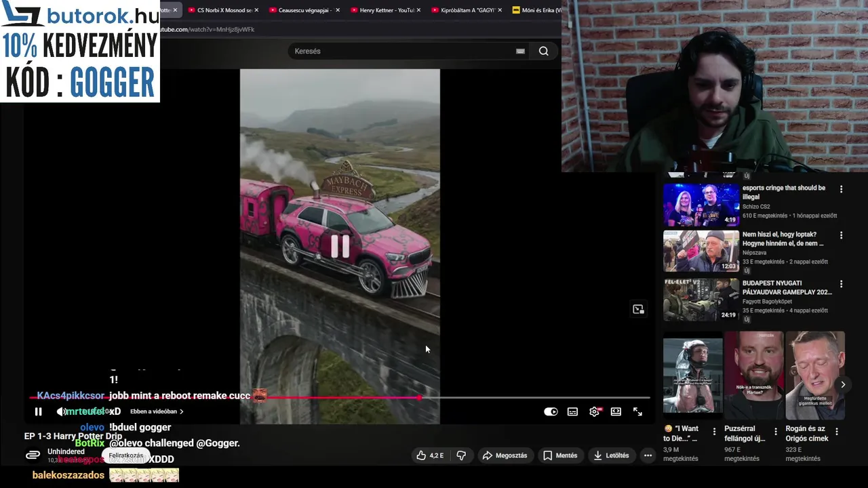The width and height of the screenshot is (868, 488).
Task: Close the 'Ceausescu végnapjai' tab
Action: pyautogui.click(x=338, y=10)
